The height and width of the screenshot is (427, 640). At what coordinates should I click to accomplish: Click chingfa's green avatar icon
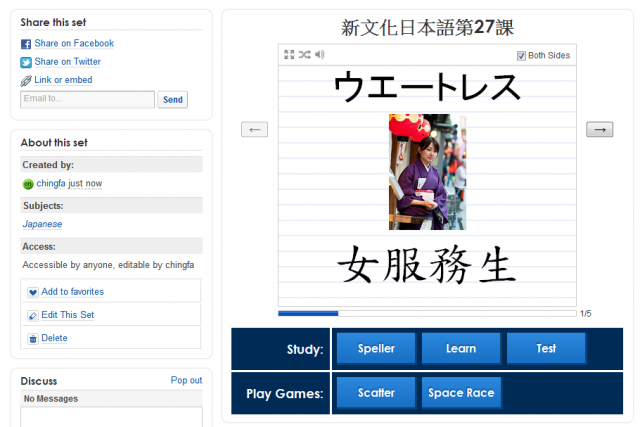click(28, 184)
